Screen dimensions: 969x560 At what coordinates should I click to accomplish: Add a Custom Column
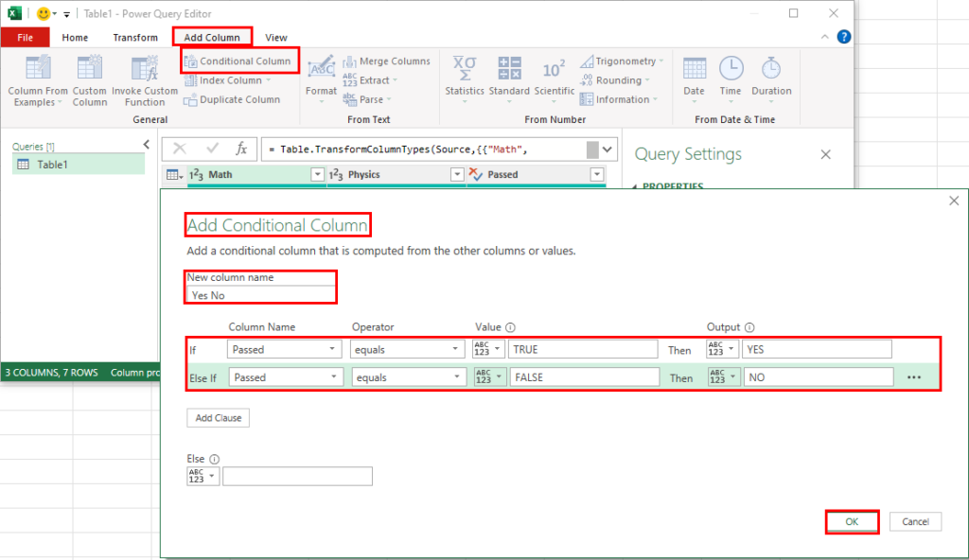pos(90,80)
